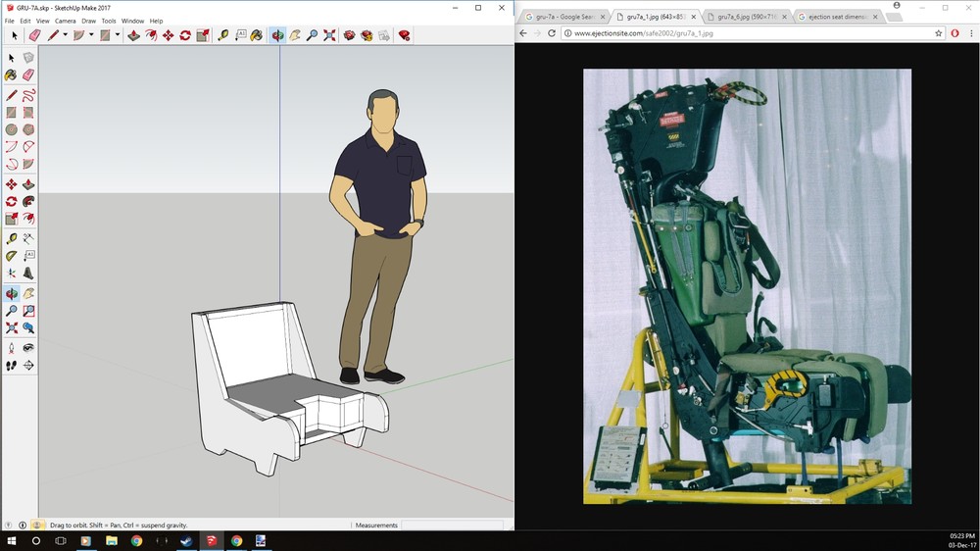Open 3D Warehouse from the top toolbar
The height and width of the screenshot is (551, 980).
coord(349,35)
